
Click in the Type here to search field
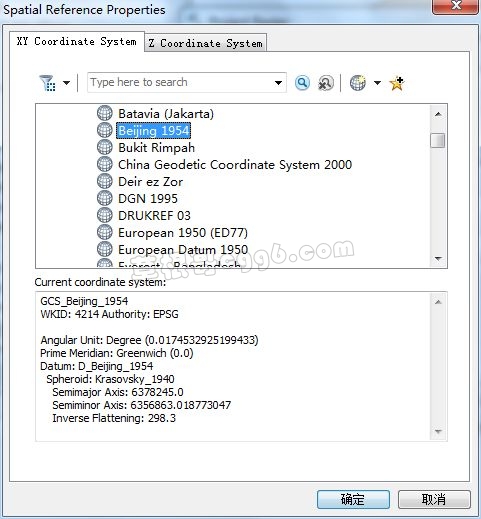coord(180,82)
